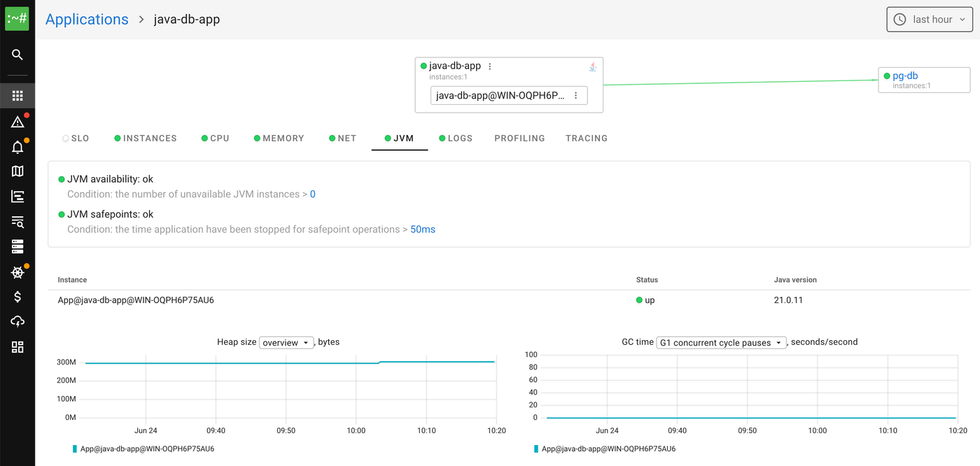Image resolution: width=980 pixels, height=466 pixels.
Task: Click the JVM availability: ok status line
Action: point(110,180)
